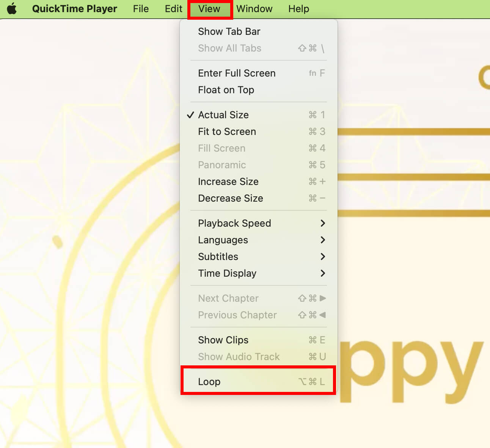Select Fill Screen option
Image resolution: width=490 pixels, height=448 pixels.
259,148
